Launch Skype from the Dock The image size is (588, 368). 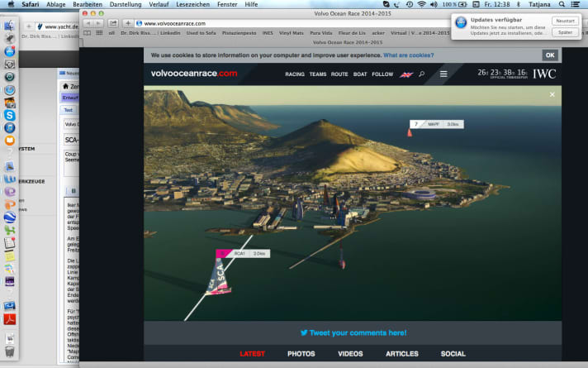click(x=9, y=115)
